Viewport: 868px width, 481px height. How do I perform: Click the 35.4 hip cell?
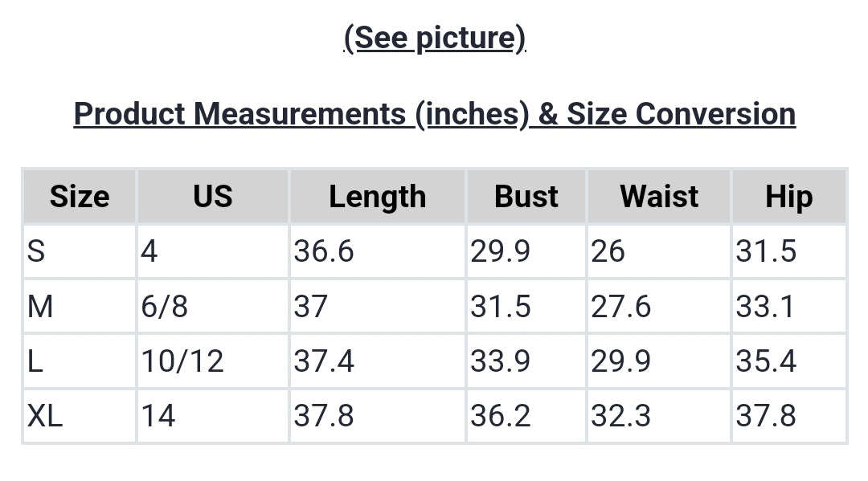766,361
